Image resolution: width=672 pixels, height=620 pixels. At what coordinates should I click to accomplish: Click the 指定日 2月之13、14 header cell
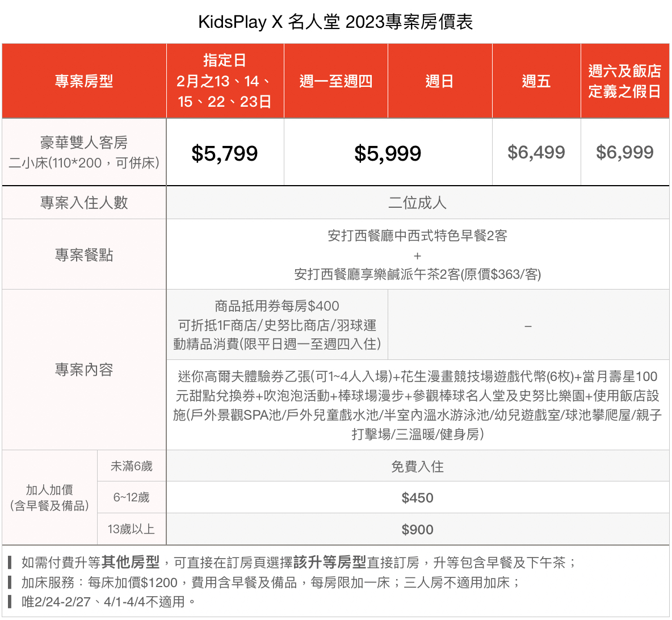point(225,81)
